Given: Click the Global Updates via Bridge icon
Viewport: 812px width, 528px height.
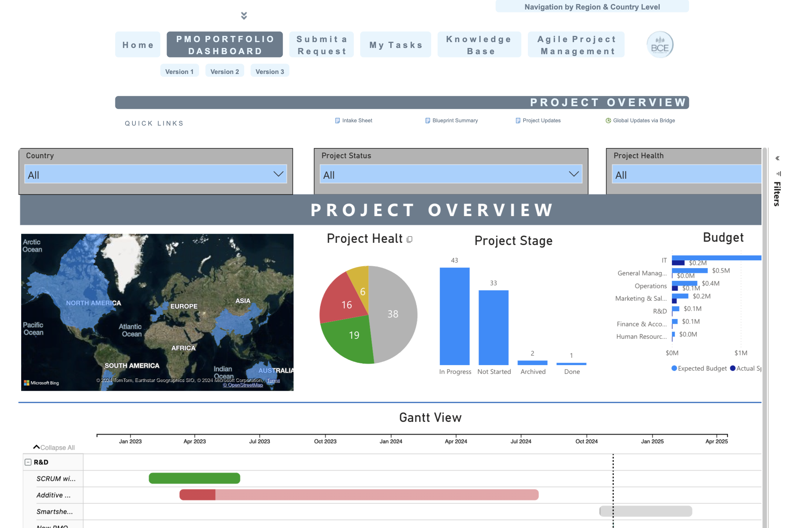Looking at the screenshot, I should click(608, 120).
